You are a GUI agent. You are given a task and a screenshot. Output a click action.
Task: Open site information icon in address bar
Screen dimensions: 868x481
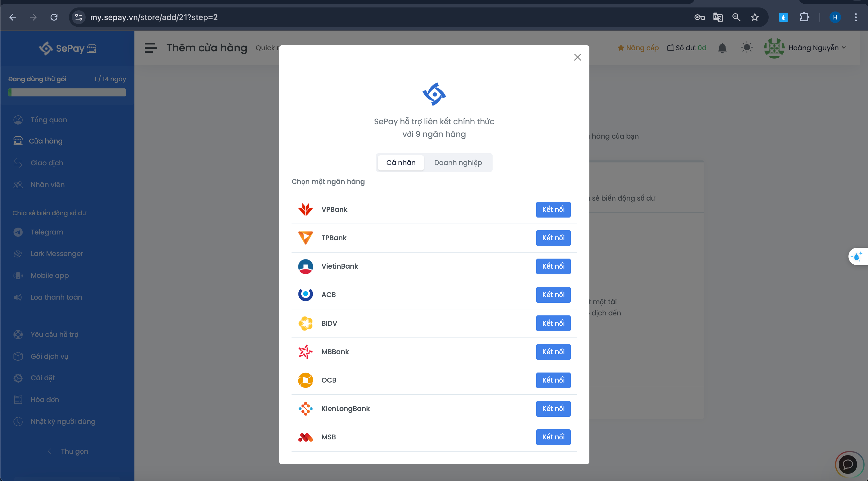78,17
